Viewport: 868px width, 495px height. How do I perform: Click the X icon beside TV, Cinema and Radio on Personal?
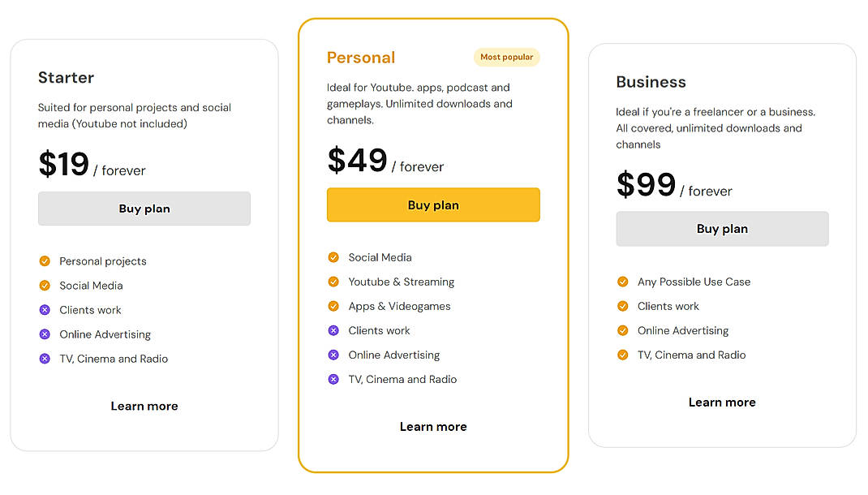point(333,379)
